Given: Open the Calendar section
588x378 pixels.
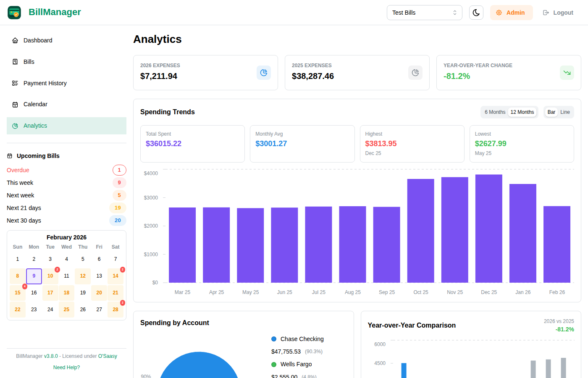Looking at the screenshot, I should point(35,104).
